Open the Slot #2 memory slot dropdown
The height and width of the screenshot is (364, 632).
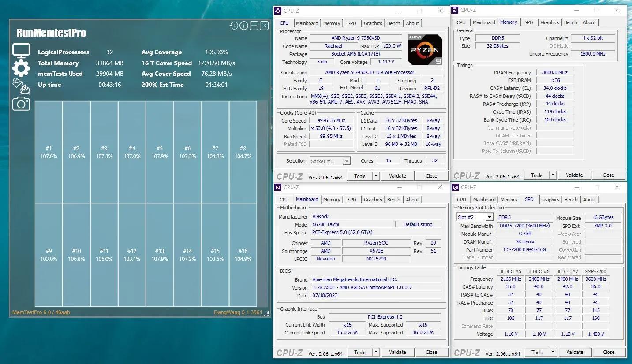coord(489,217)
